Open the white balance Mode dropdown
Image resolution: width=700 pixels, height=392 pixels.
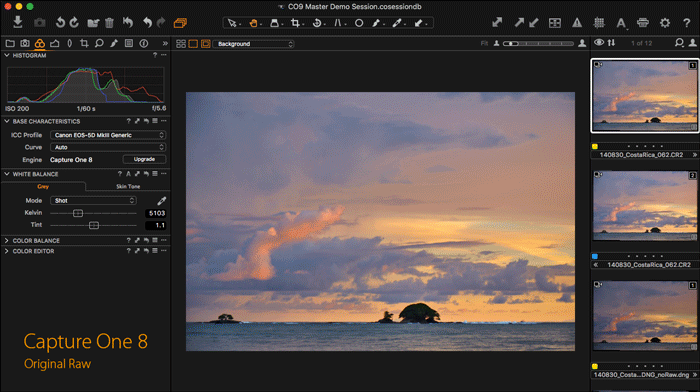point(93,200)
